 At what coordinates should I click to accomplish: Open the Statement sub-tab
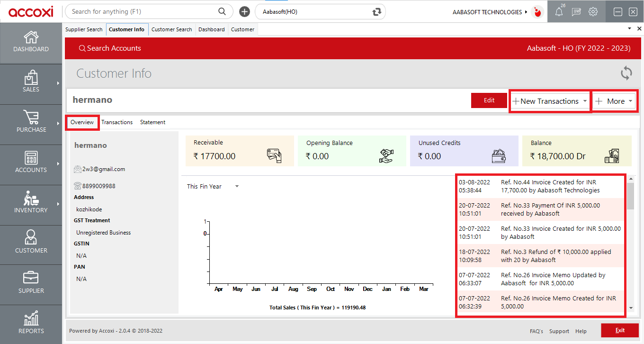(152, 122)
